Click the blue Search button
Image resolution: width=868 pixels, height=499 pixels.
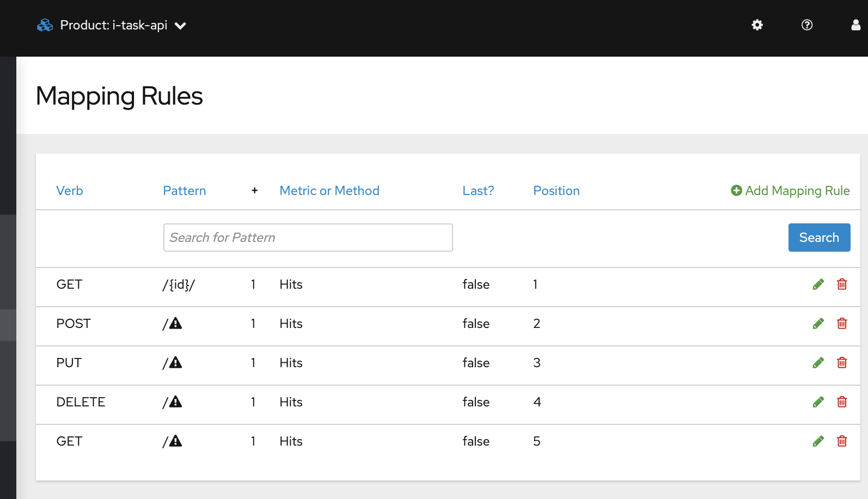[819, 238]
